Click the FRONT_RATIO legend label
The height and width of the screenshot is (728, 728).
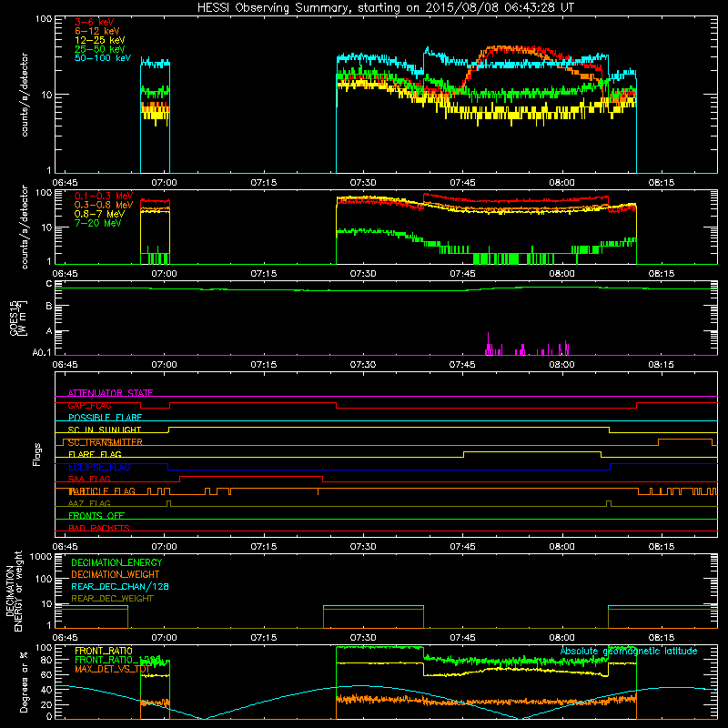[x=104, y=651]
